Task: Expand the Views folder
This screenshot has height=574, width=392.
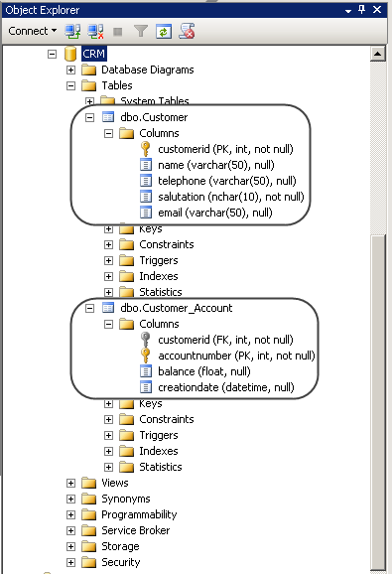Action: [70, 484]
